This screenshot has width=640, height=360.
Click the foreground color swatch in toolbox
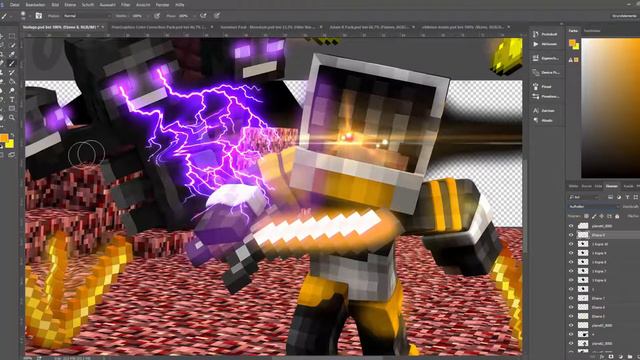[4, 138]
